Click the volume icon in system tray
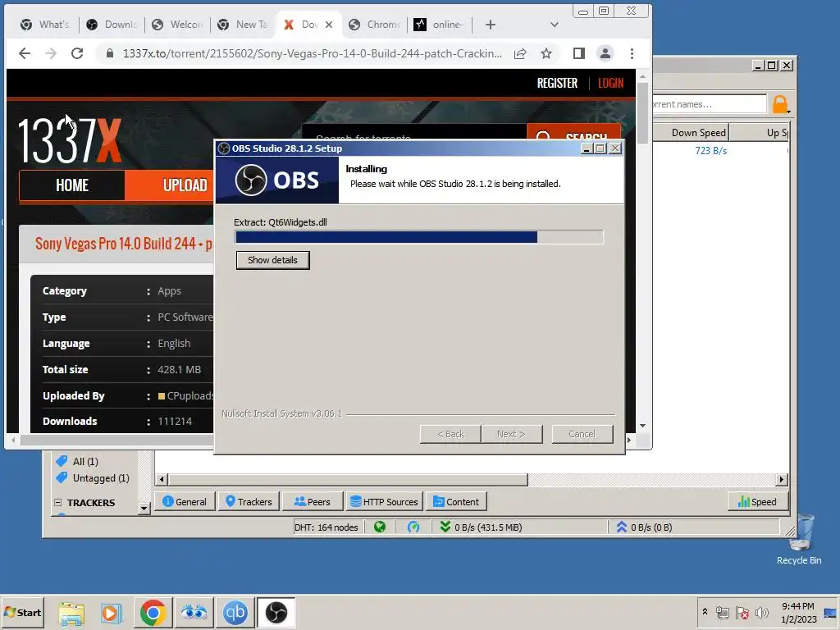The height and width of the screenshot is (630, 840). [x=761, y=612]
